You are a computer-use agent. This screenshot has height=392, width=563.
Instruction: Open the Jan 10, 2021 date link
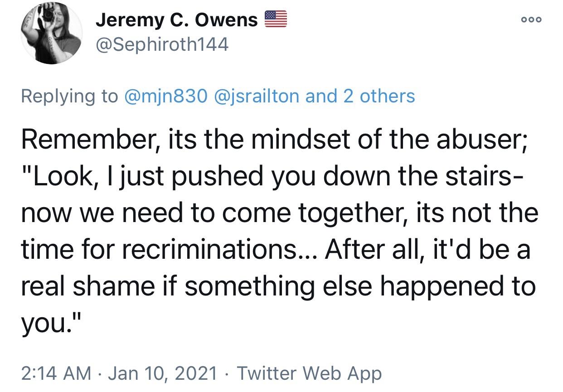pos(163,373)
